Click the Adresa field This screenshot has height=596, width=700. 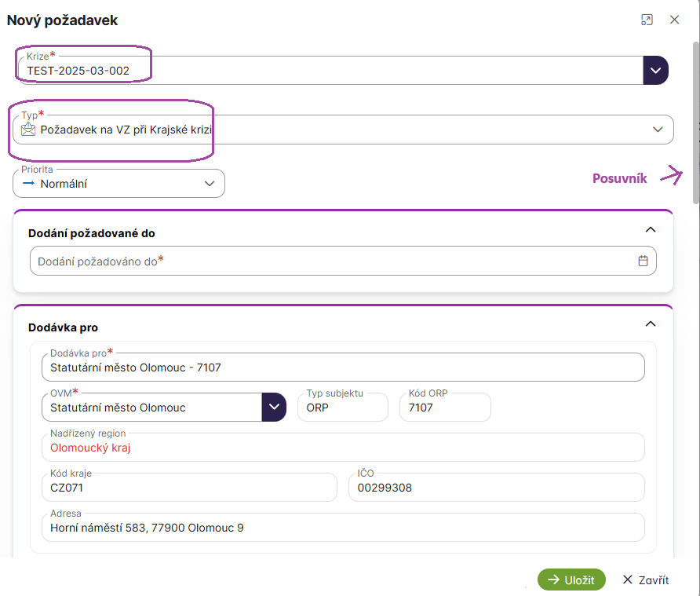click(342, 528)
